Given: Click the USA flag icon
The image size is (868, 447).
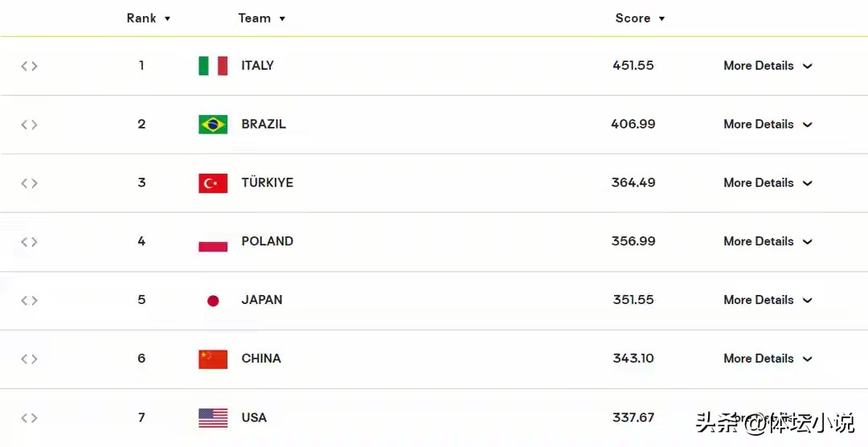Looking at the screenshot, I should (x=213, y=418).
